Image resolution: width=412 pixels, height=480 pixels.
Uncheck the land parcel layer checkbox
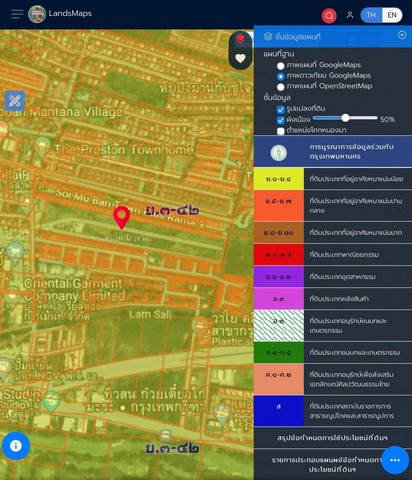[281, 109]
